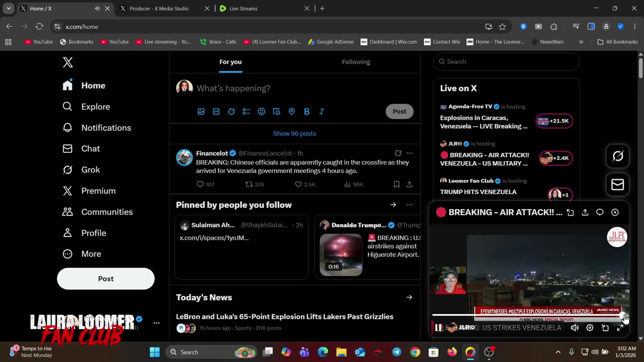Apply bold formatting in composer
This screenshot has width=644, height=362.
pyautogui.click(x=307, y=112)
